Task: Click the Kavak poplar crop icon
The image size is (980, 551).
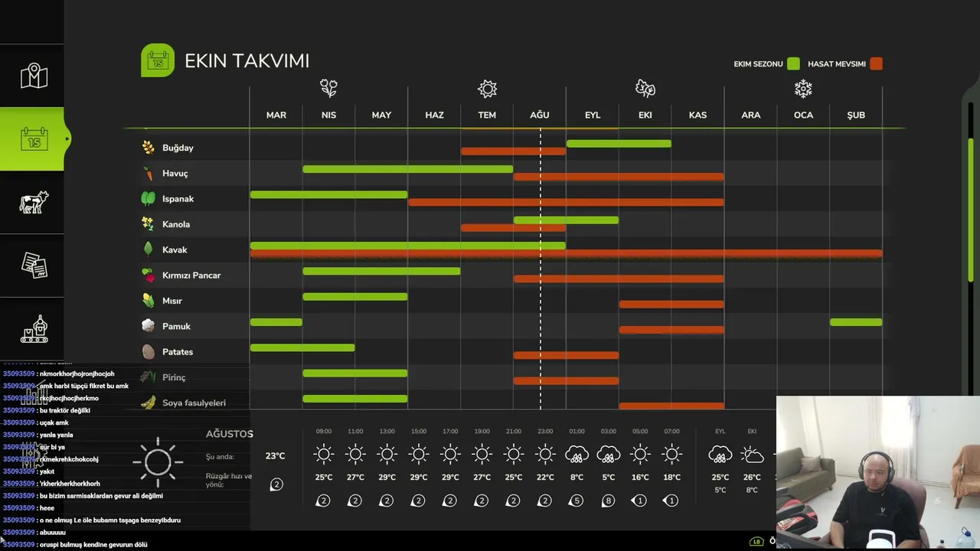Action: tap(148, 249)
